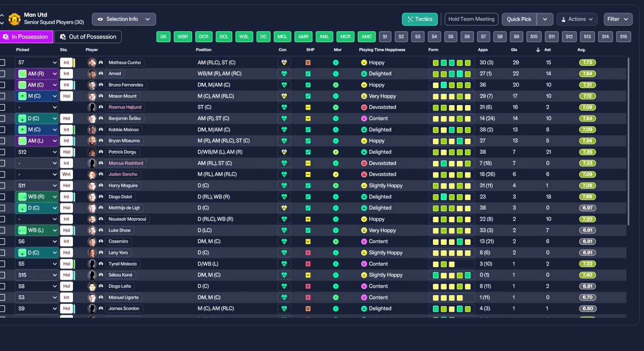Image resolution: width=644 pixels, height=351 pixels.
Task: Tick the checkbox for Manuel Ugarte's row
Action: 2,297
